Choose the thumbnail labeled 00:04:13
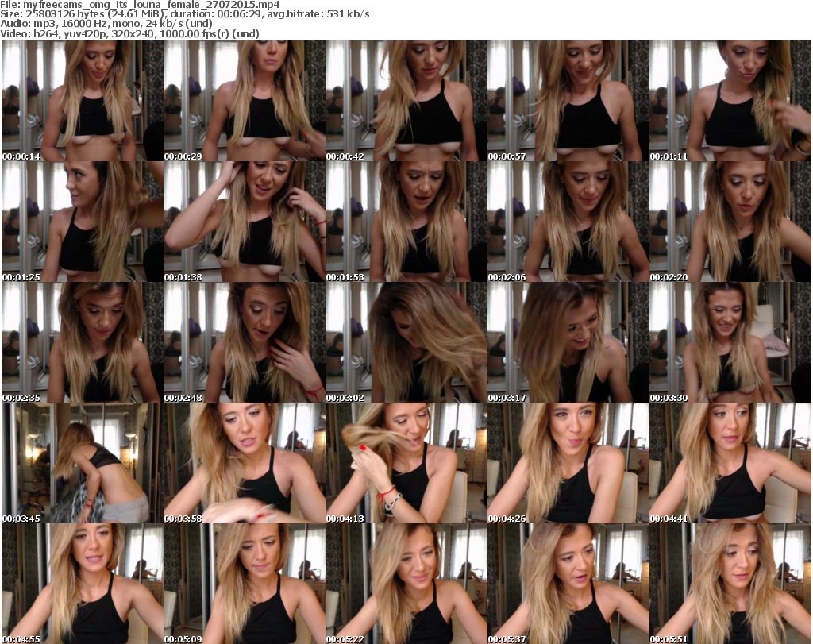 pos(406,463)
